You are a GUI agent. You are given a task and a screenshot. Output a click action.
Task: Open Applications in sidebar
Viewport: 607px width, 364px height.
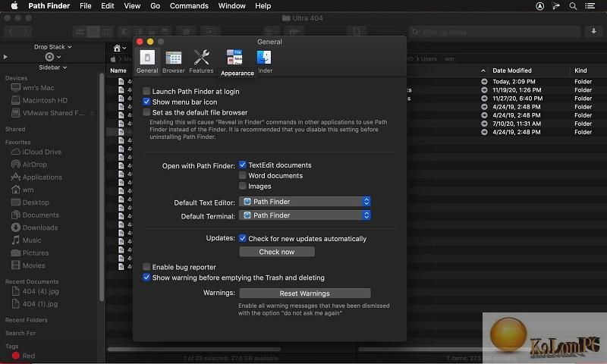coord(36,177)
